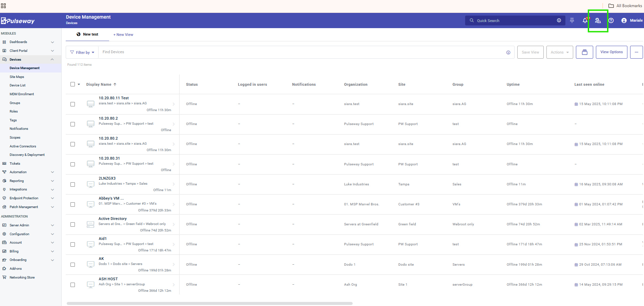Image resolution: width=644 pixels, height=306 pixels.
Task: Check the box for 10.20.80.31
Action: 72,164
